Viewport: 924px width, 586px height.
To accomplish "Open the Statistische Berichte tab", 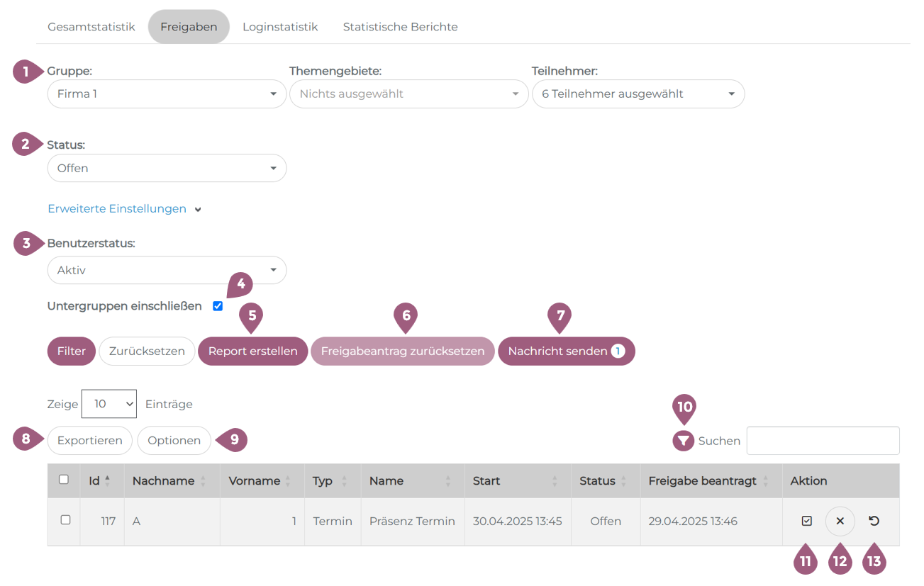I will 400,27.
